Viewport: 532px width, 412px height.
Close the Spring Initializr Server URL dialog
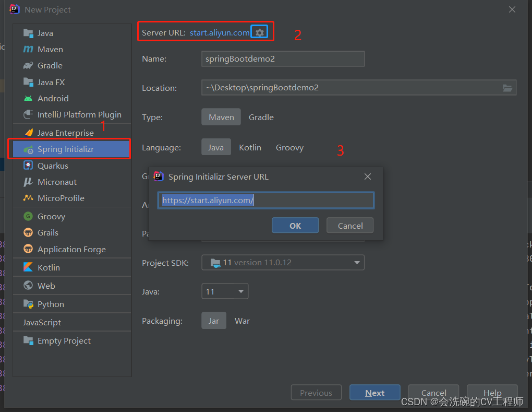[x=368, y=176]
